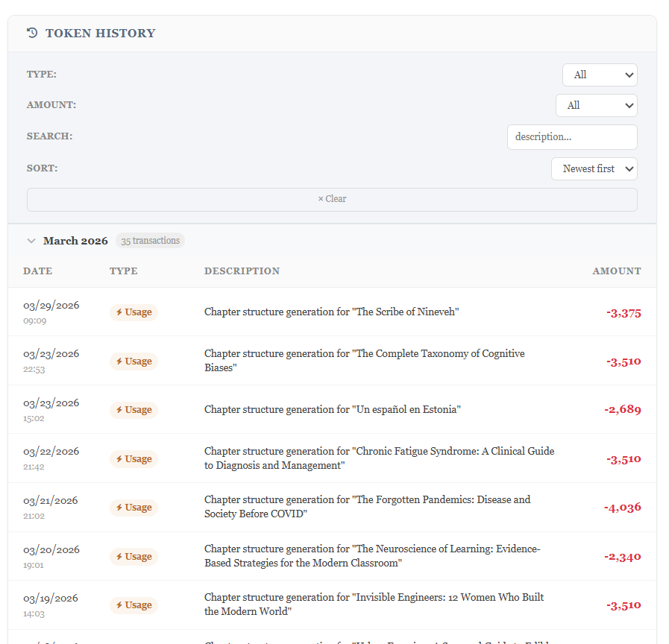
Task: Click Usage badge for Scribe of Nineveh
Action: [134, 312]
